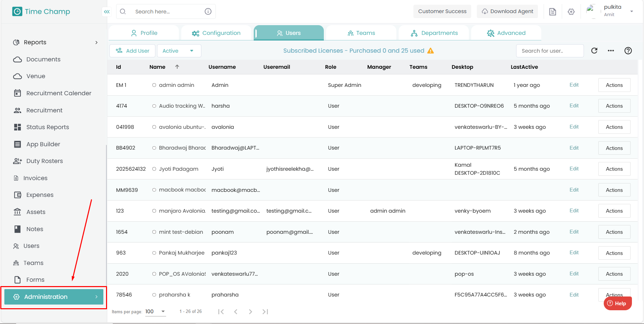
Task: Click the info icon in search bar
Action: pos(208,11)
